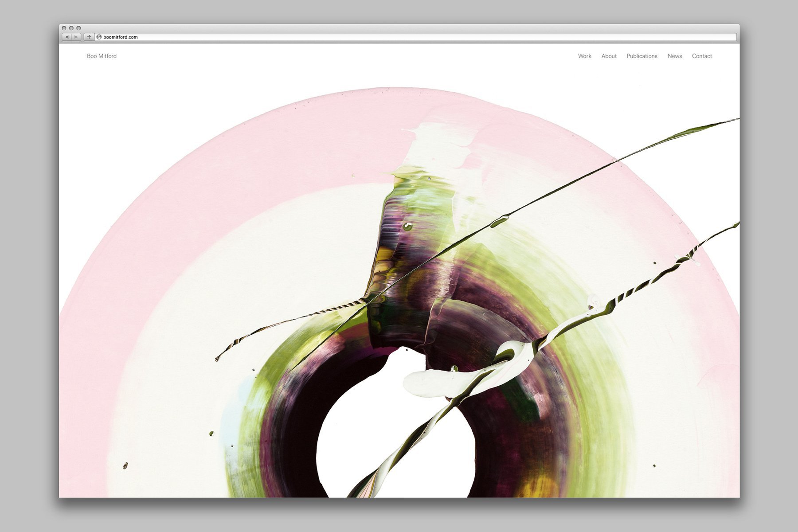Select the Contact link
Screen dimensions: 798x532
click(701, 56)
